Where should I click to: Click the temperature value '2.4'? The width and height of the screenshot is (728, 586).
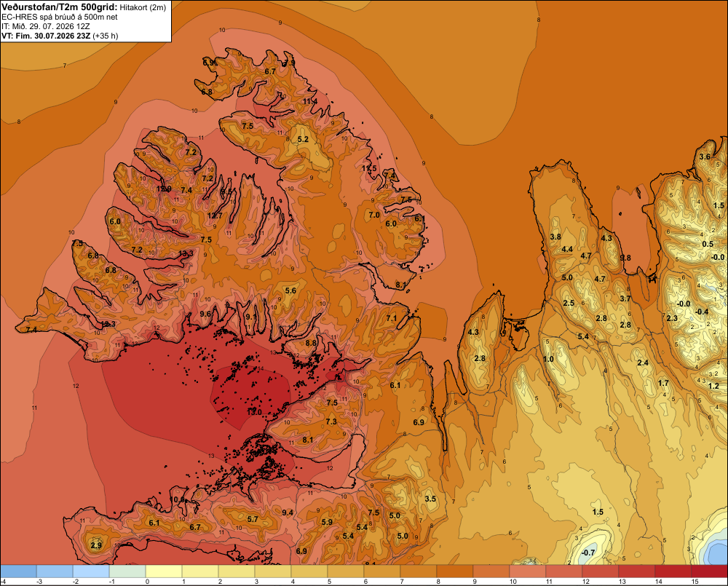point(643,363)
